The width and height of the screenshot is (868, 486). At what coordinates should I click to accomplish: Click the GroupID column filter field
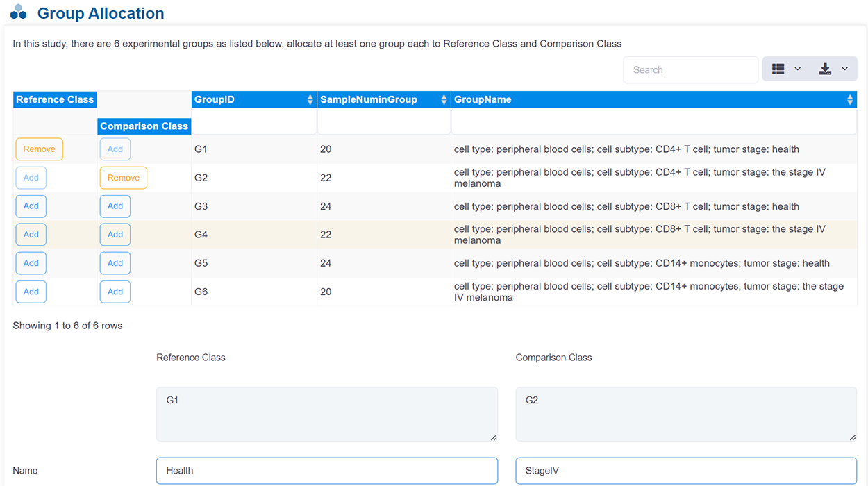point(253,122)
